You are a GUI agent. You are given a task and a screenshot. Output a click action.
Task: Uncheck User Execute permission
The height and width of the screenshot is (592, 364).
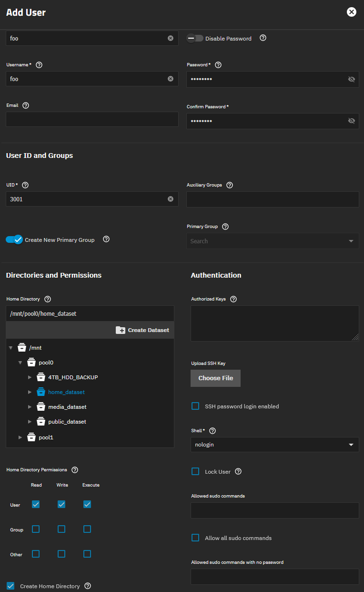click(x=87, y=504)
